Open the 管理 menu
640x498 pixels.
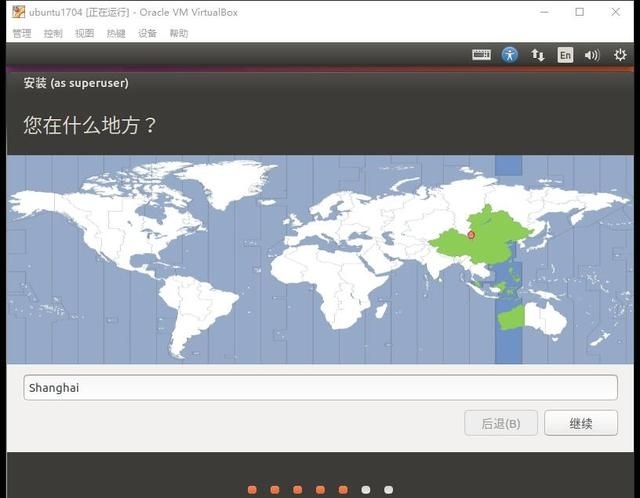(22, 33)
